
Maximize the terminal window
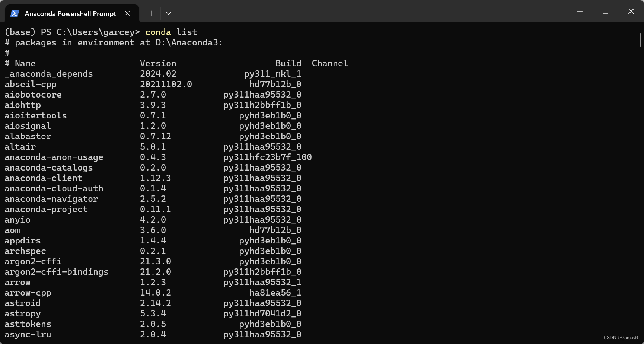click(605, 12)
